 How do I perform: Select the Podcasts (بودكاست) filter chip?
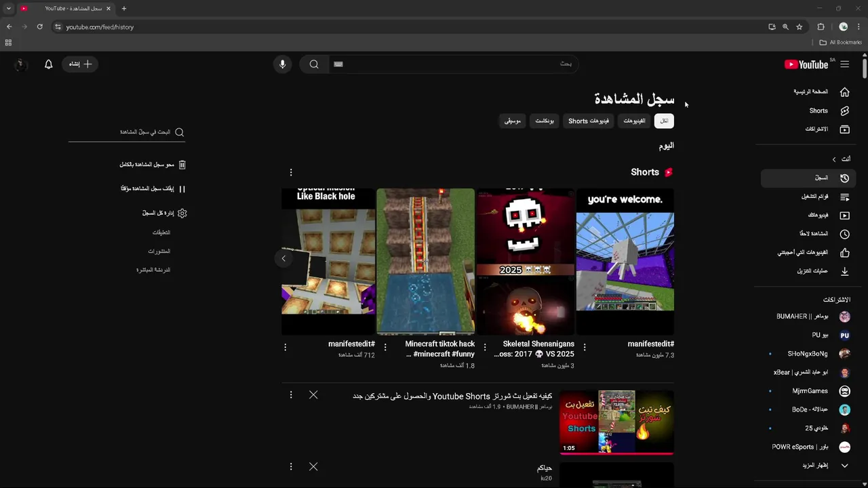[545, 121]
